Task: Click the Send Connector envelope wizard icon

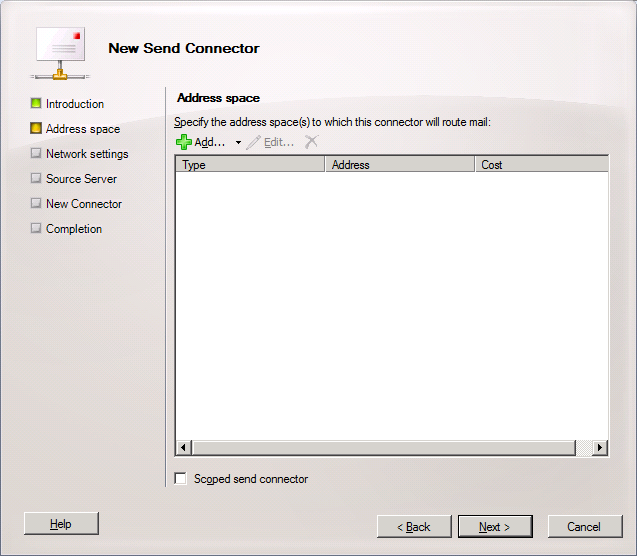Action: pyautogui.click(x=61, y=50)
